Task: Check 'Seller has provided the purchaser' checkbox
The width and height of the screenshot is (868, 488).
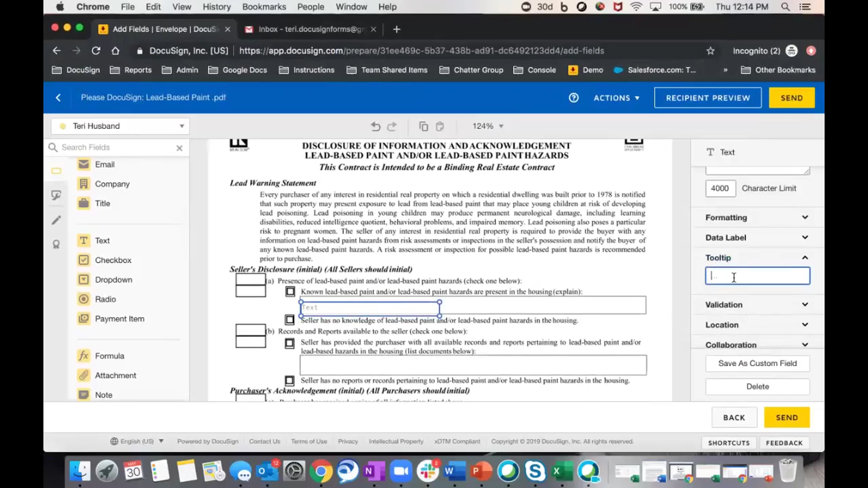Action: click(290, 343)
